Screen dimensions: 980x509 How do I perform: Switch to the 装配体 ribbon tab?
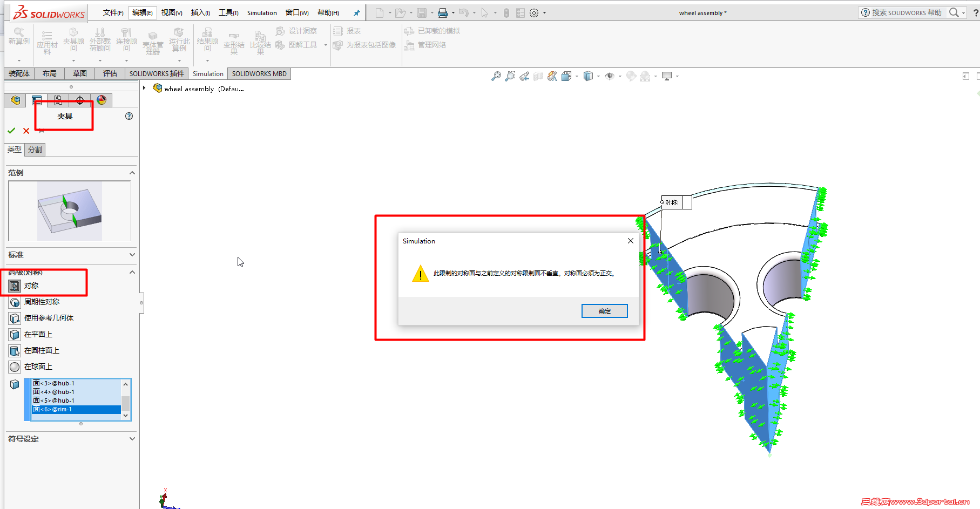(19, 73)
